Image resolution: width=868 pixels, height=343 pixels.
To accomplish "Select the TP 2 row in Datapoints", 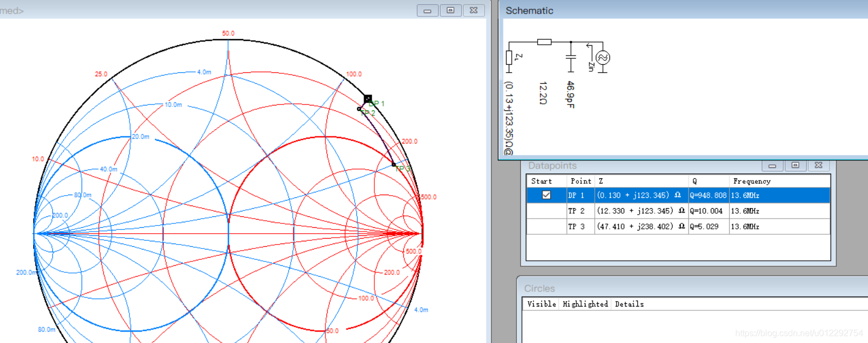I will click(678, 211).
